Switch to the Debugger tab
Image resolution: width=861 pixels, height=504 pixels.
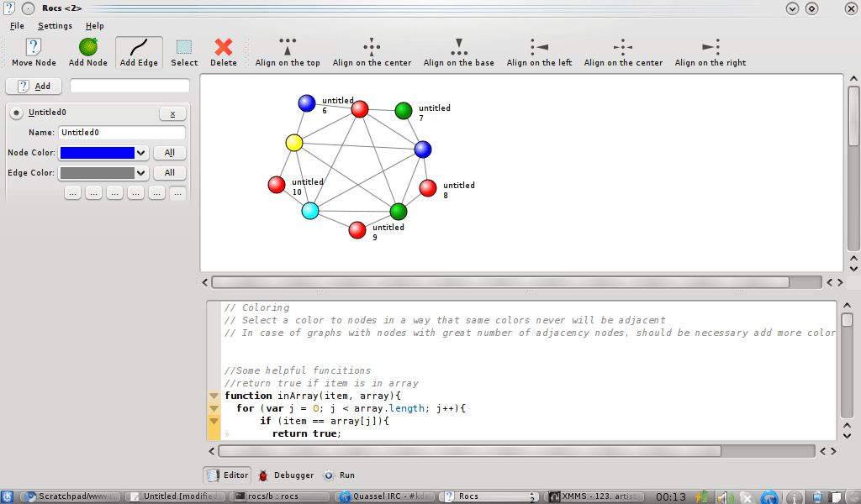[285, 475]
